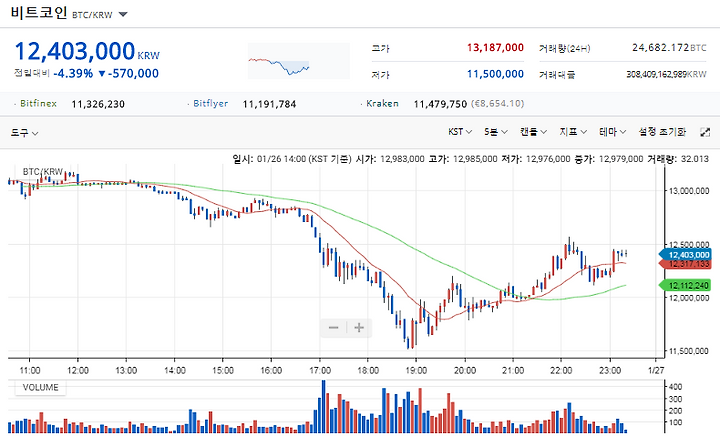Click Kraken price 11,479,750
Image resolution: width=720 pixels, height=436 pixels.
coord(440,104)
